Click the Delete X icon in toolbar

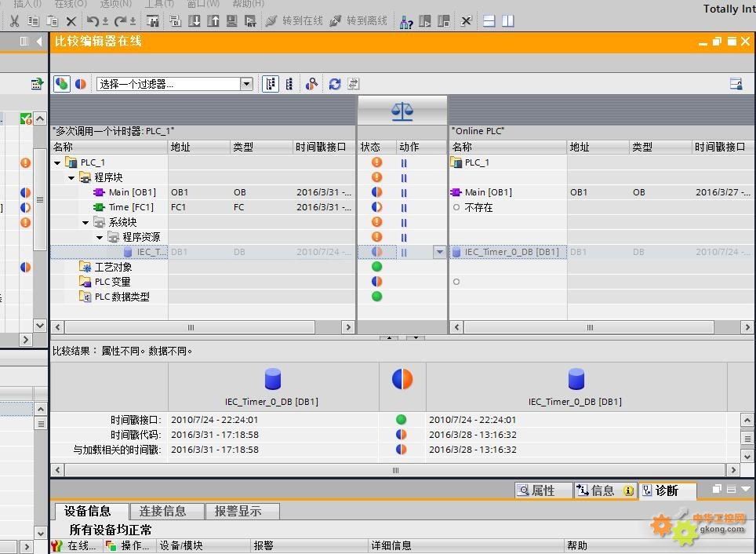(71, 21)
